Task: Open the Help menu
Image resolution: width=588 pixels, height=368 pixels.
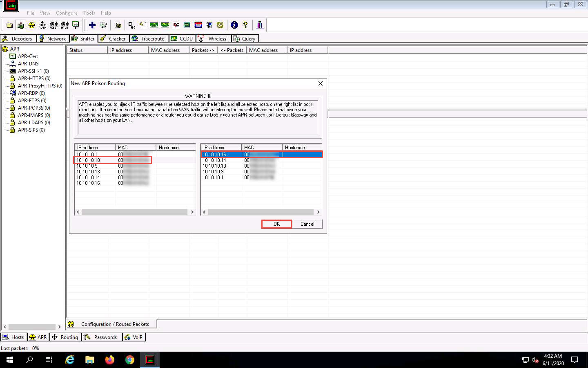Action: pyautogui.click(x=106, y=13)
